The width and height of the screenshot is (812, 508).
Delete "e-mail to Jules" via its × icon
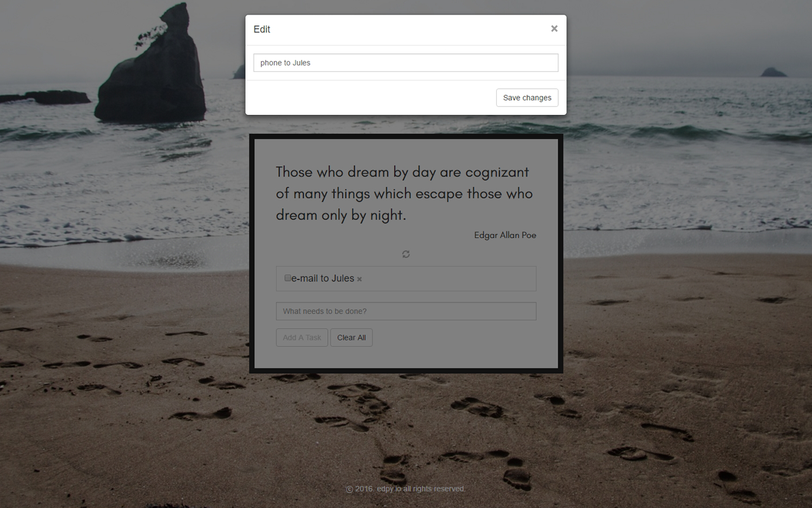click(x=359, y=278)
